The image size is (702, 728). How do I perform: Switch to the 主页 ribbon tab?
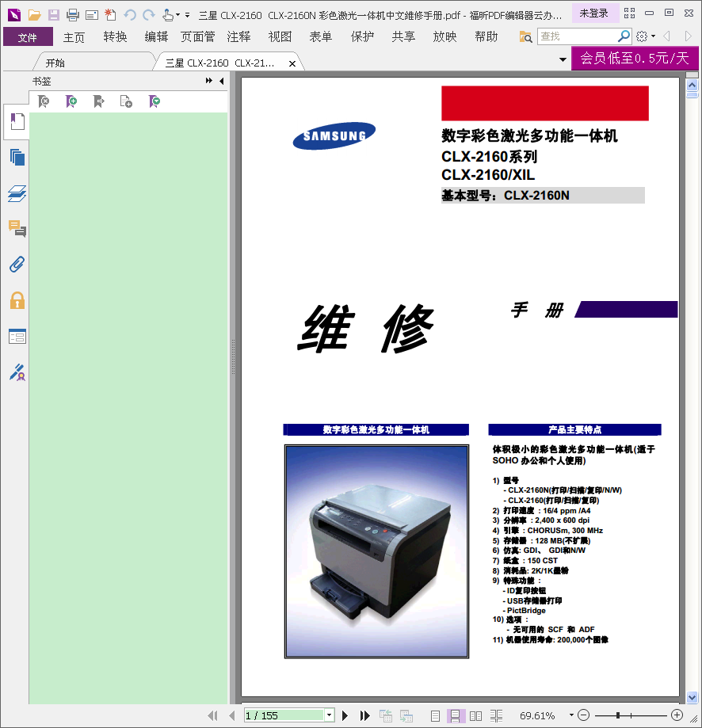[74, 36]
